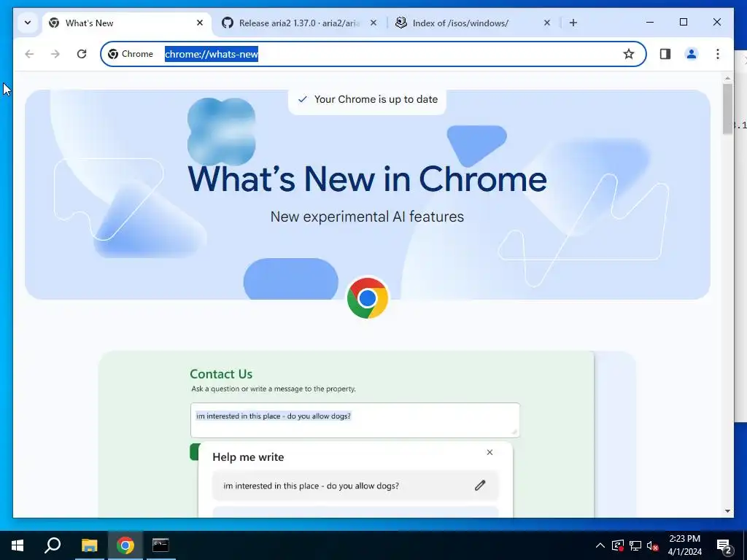Click the muted volume tray icon

[x=653, y=545]
